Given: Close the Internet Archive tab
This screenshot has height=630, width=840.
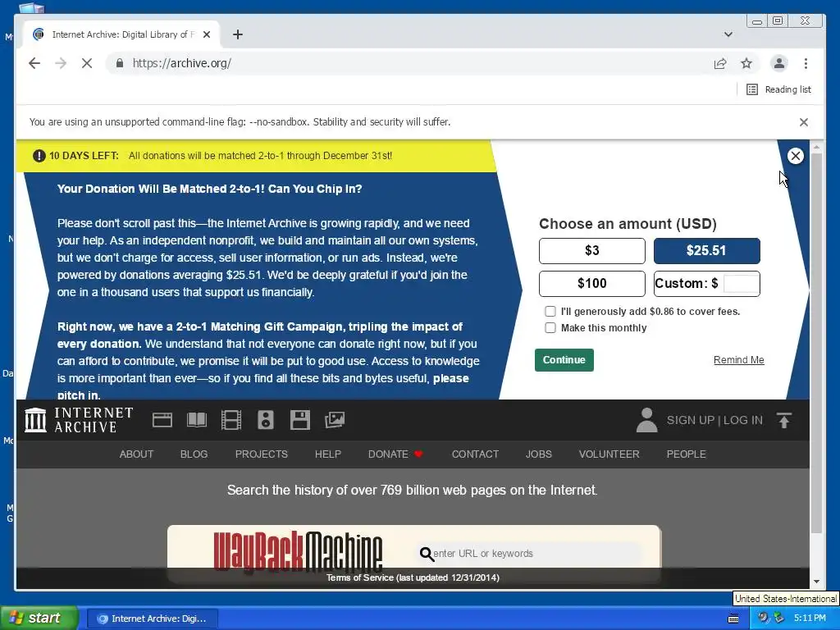Looking at the screenshot, I should click(207, 34).
